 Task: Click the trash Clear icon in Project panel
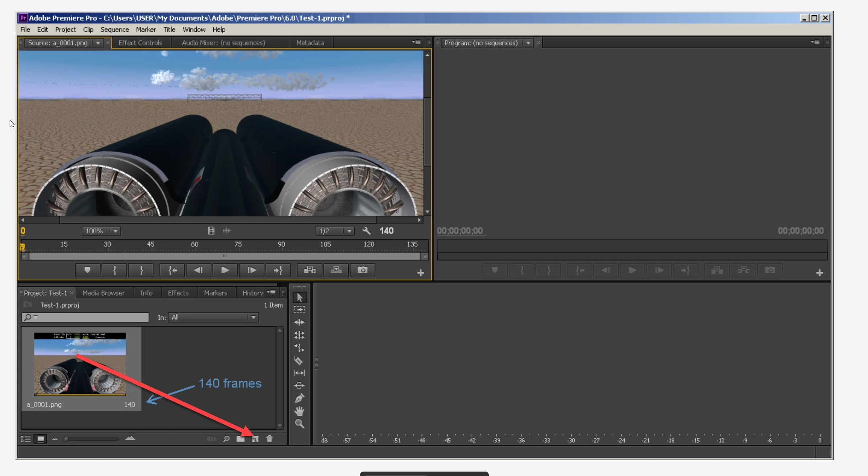click(x=270, y=439)
